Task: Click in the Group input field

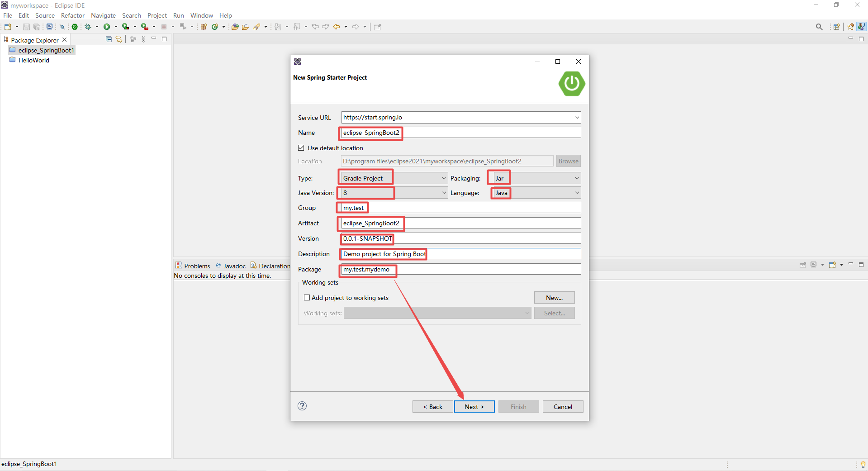Action: click(461, 208)
